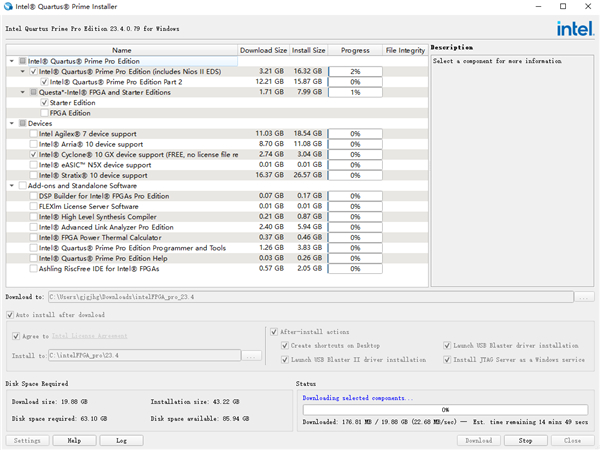Toggle Launch USB Blaster driver installation
Viewport: 600px width, 450px height.
pos(447,346)
